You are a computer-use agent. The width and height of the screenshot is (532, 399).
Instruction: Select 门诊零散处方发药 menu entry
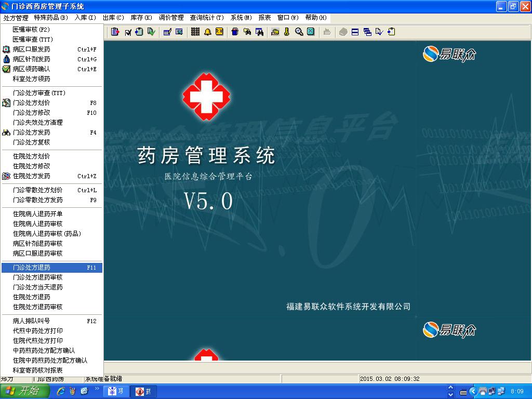52,200
